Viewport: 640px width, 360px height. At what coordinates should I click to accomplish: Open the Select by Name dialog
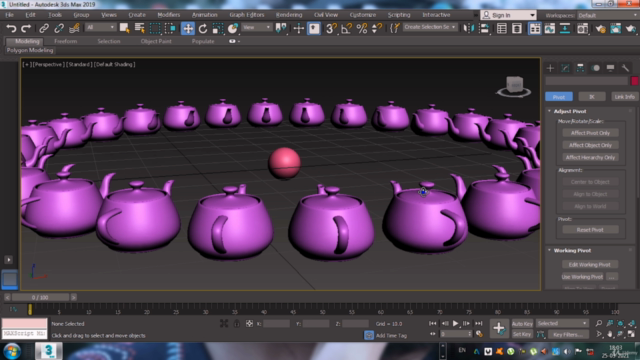[140, 28]
